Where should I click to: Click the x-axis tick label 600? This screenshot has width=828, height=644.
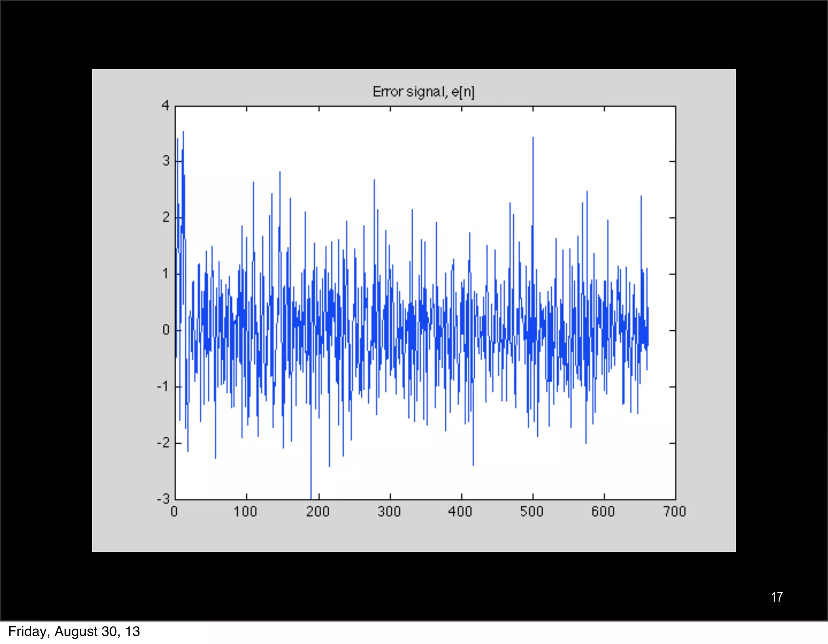coord(603,512)
